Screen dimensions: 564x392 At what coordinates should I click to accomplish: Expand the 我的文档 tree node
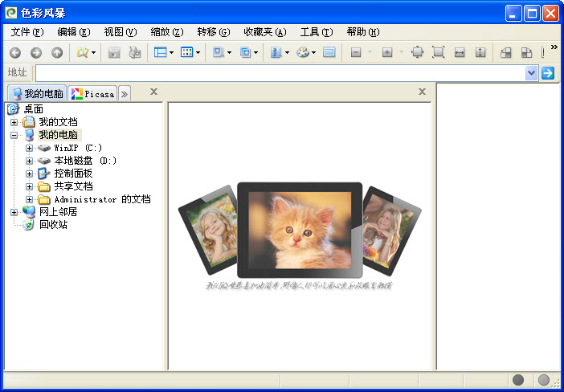tap(14, 122)
